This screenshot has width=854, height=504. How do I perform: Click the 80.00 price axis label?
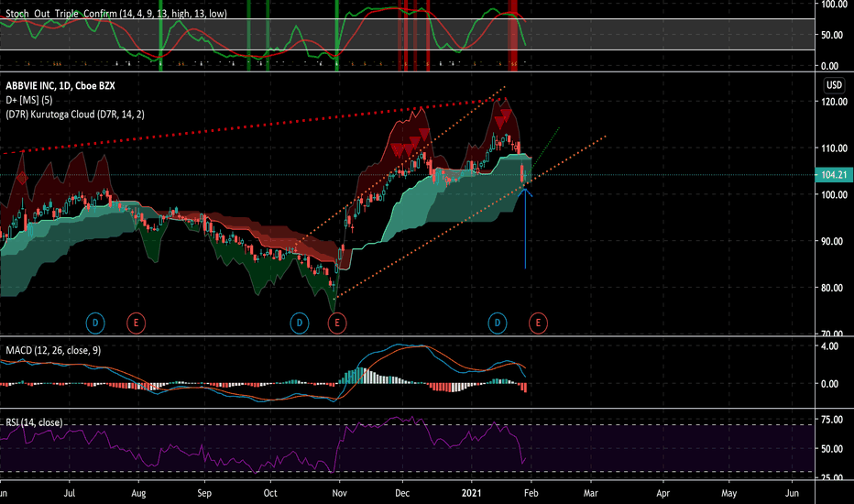pos(834,289)
